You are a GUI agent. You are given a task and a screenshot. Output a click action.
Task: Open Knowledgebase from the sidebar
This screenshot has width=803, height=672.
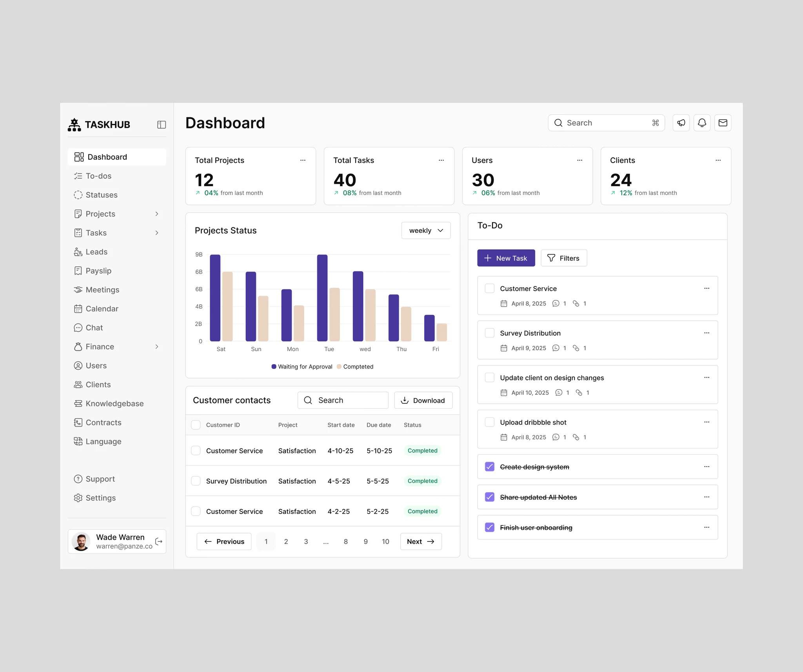click(x=117, y=403)
